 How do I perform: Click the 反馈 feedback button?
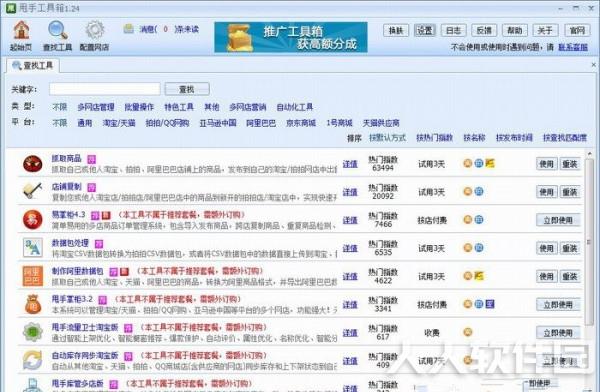point(484,30)
